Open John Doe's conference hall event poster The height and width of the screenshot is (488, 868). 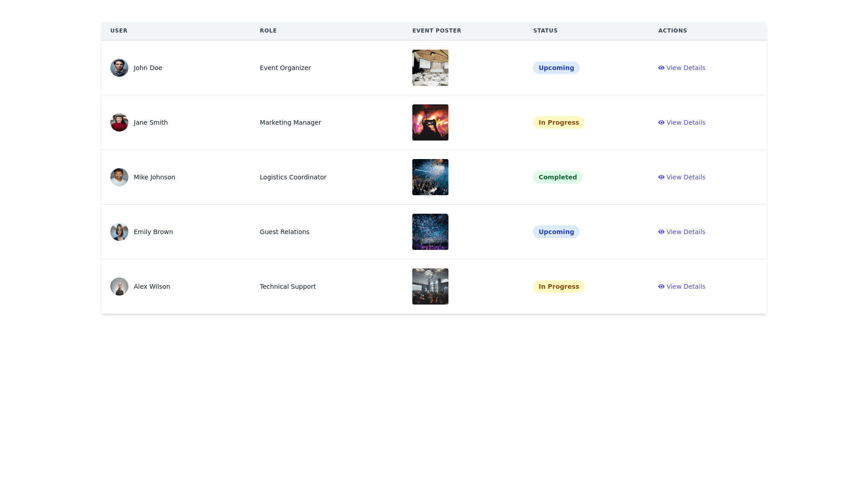[x=430, y=68]
